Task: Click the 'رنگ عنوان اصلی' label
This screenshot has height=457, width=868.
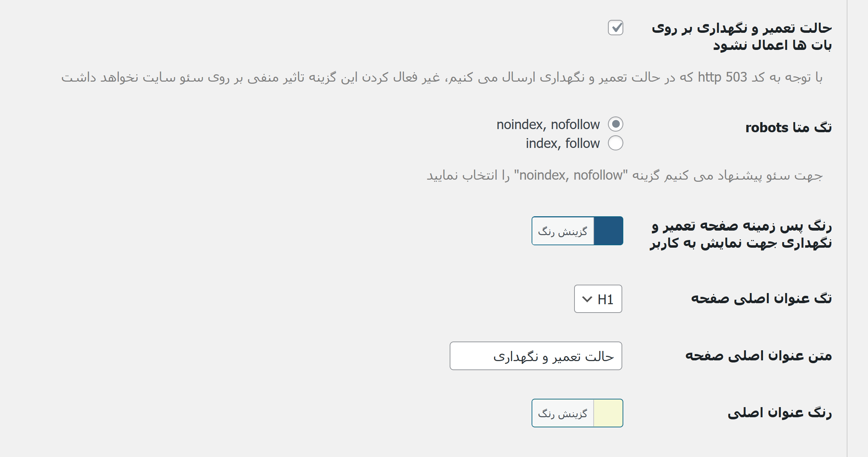Action: click(779, 413)
